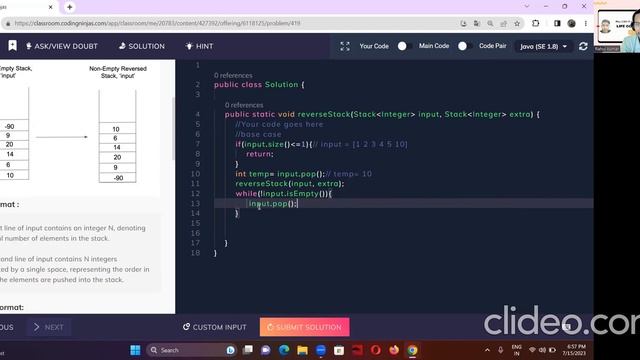This screenshot has height=360, width=640.
Task: Launch Firefox from the taskbar
Action: point(394,350)
